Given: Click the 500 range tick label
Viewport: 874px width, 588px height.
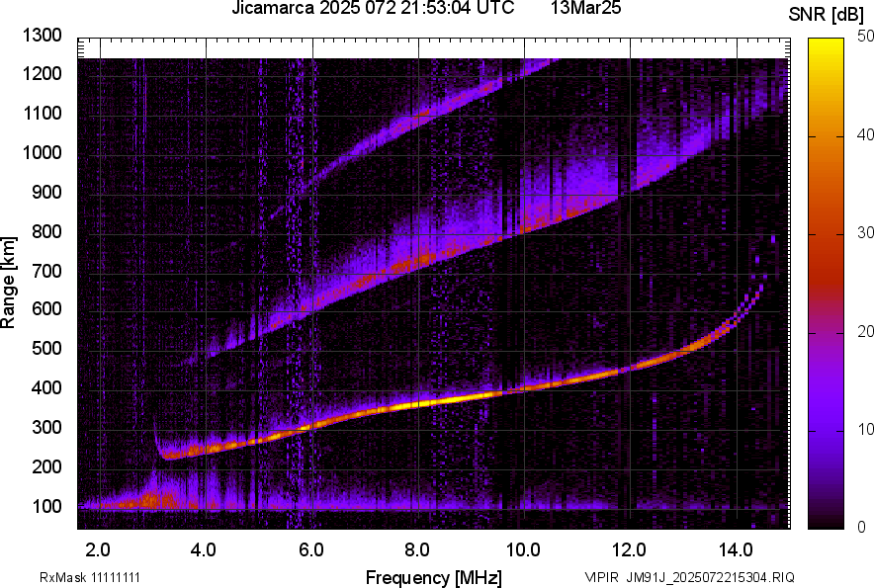Looking at the screenshot, I should 46,348.
